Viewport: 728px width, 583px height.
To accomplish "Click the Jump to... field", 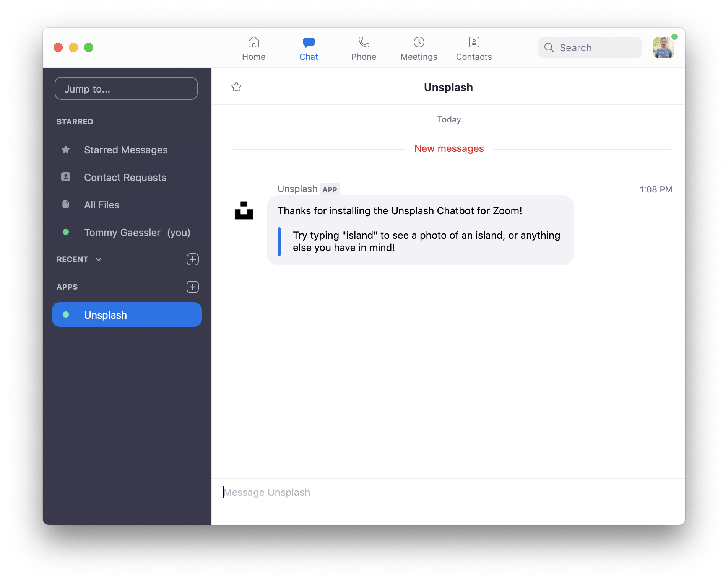I will pyautogui.click(x=126, y=88).
